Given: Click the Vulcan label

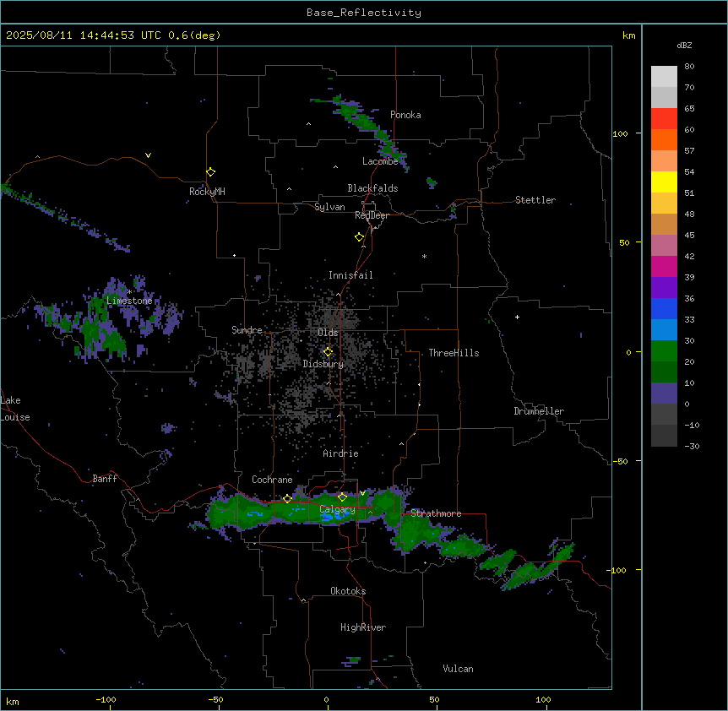Looking at the screenshot, I should 459,669.
